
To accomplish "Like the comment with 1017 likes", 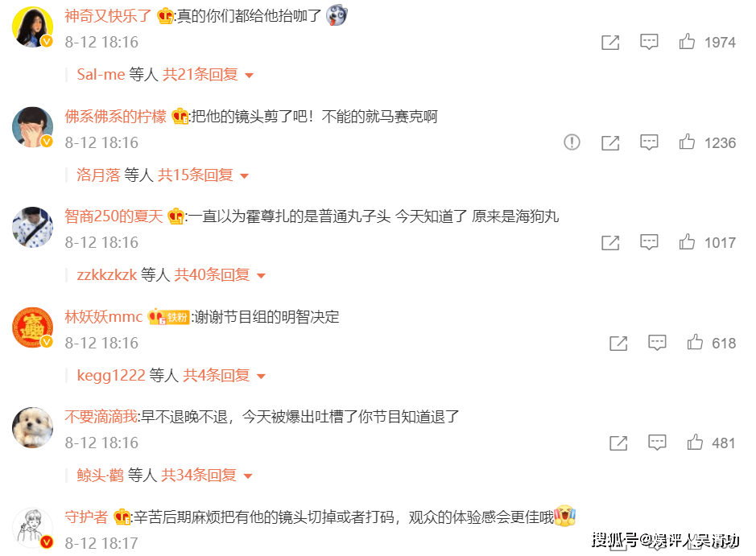I will click(x=687, y=242).
